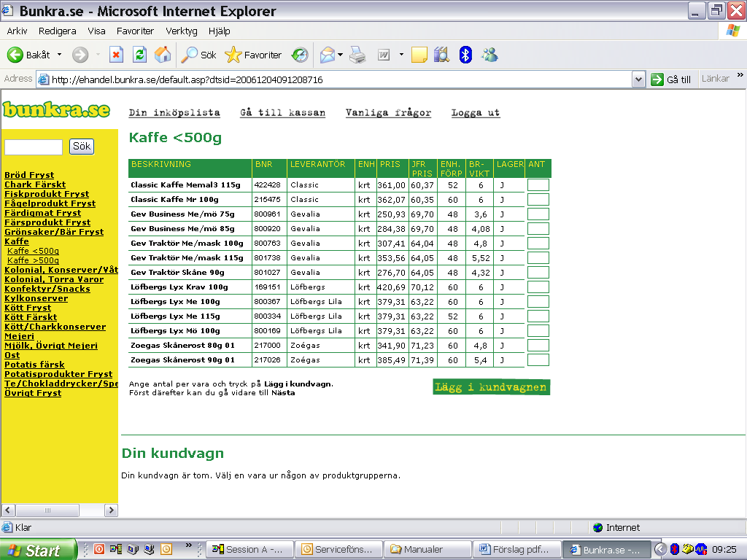Click quantity field for Zoegas Skånerost 90g 01

(538, 360)
